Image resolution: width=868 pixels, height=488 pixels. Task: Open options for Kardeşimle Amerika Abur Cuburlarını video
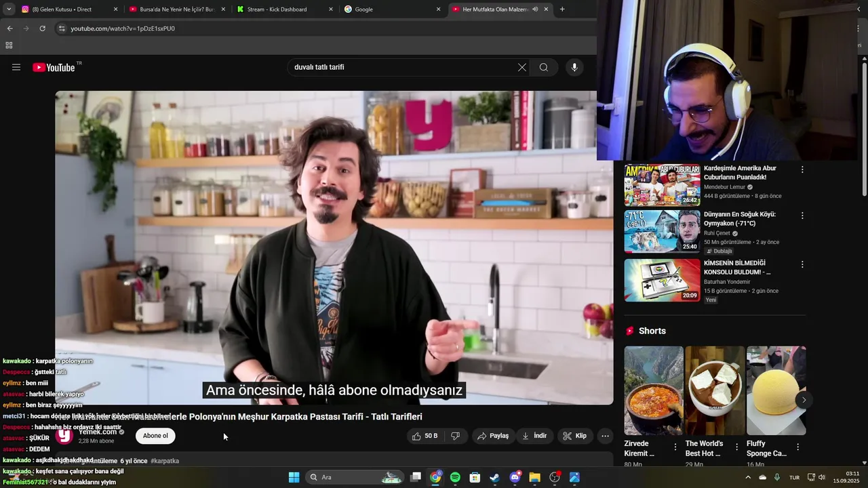pos(802,169)
